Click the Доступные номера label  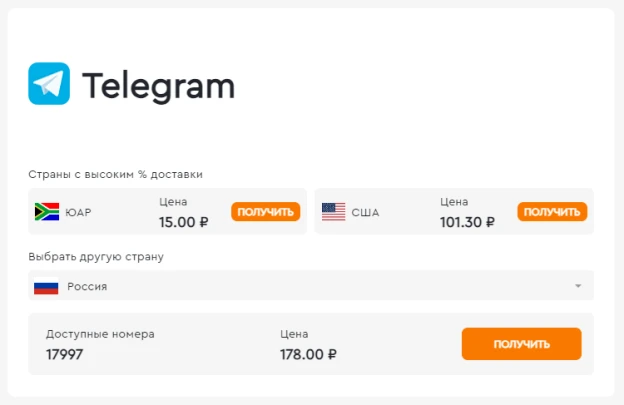point(100,334)
